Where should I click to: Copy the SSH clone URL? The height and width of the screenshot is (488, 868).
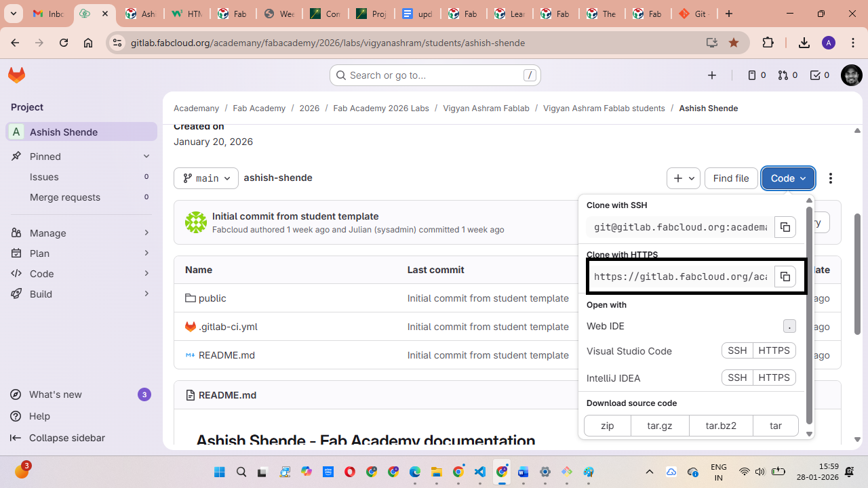point(785,227)
